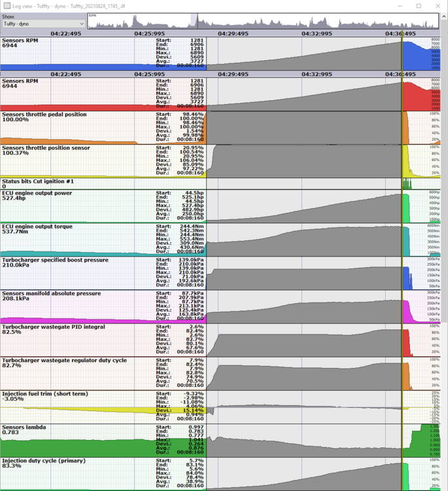This screenshot has width=448, height=491.
Task: Click the 527.4hp current power value
Action: pos(14,198)
